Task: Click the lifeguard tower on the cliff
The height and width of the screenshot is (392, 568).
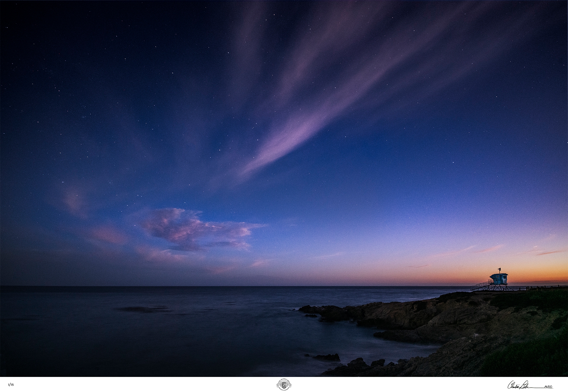Action: [x=499, y=278]
